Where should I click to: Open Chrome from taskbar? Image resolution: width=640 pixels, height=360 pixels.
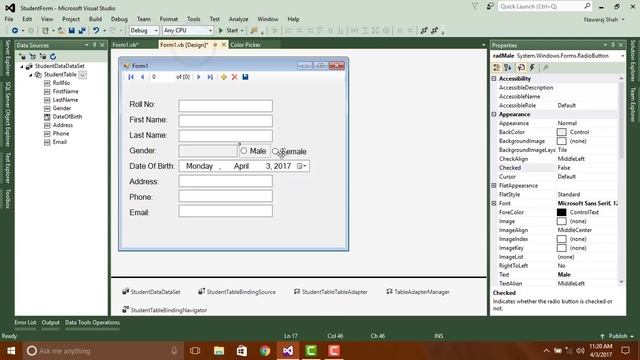pos(265,351)
